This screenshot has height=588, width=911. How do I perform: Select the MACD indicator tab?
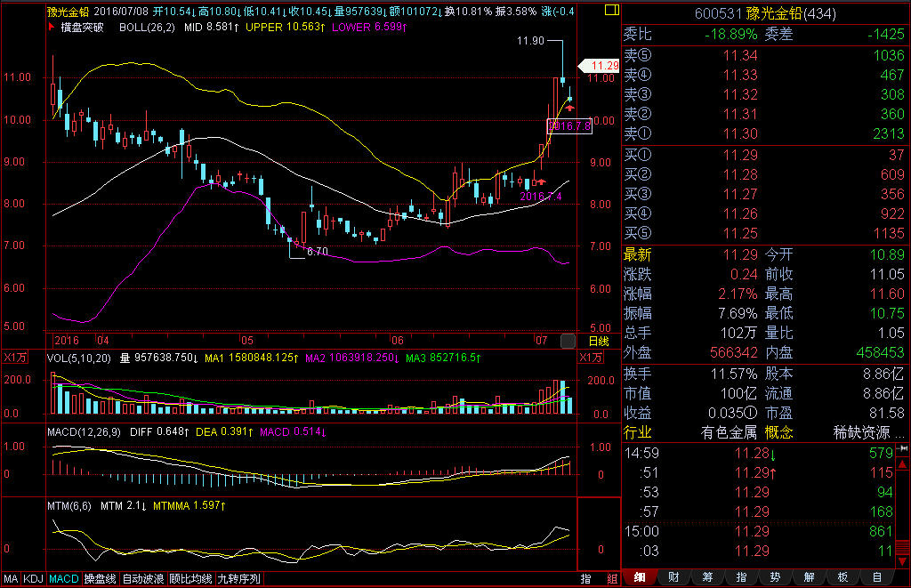(x=63, y=579)
